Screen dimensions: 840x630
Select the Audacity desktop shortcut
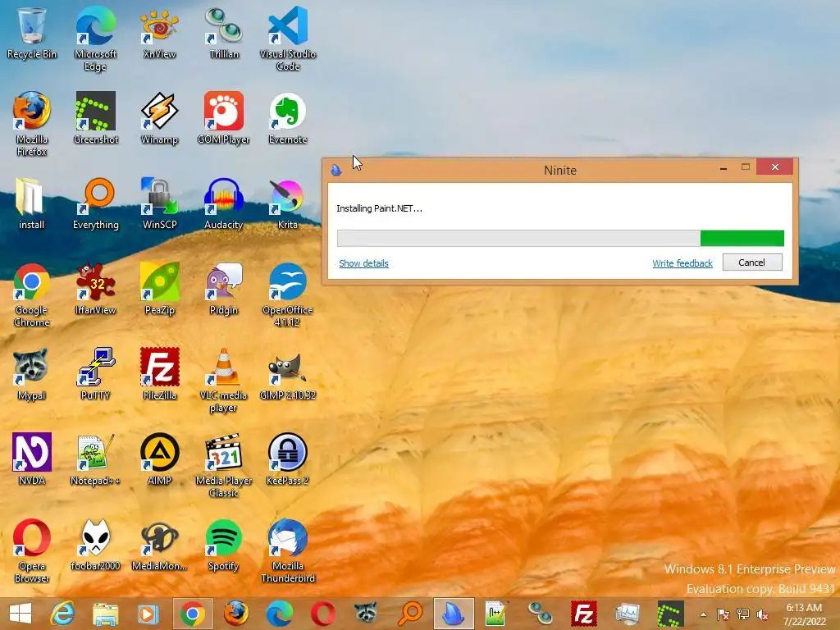[223, 203]
